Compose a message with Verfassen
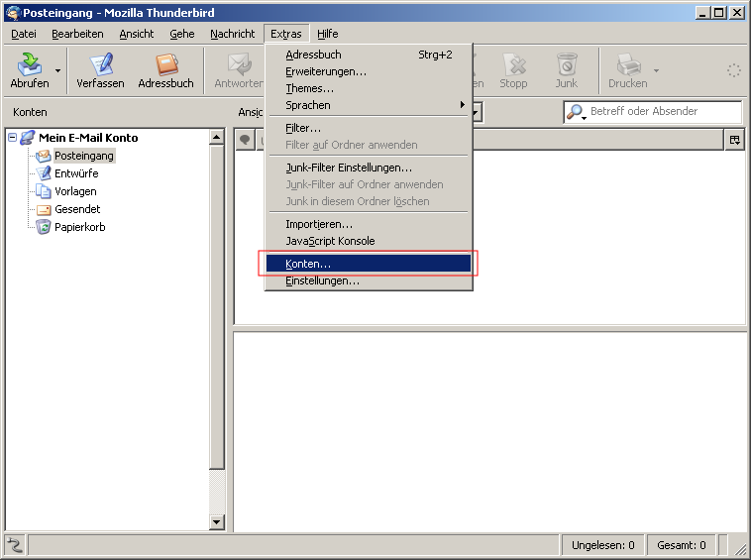Screen dimensions: 751x560 point(100,70)
